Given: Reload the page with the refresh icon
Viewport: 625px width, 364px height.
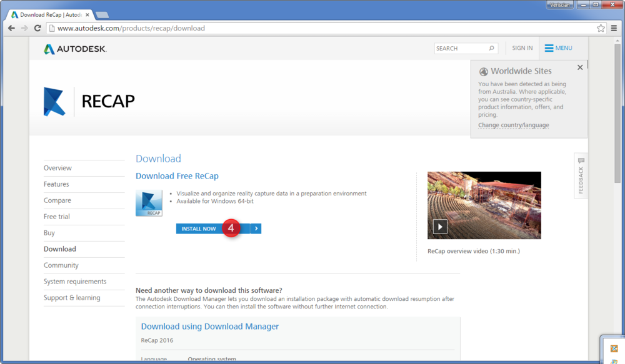Looking at the screenshot, I should 37,28.
